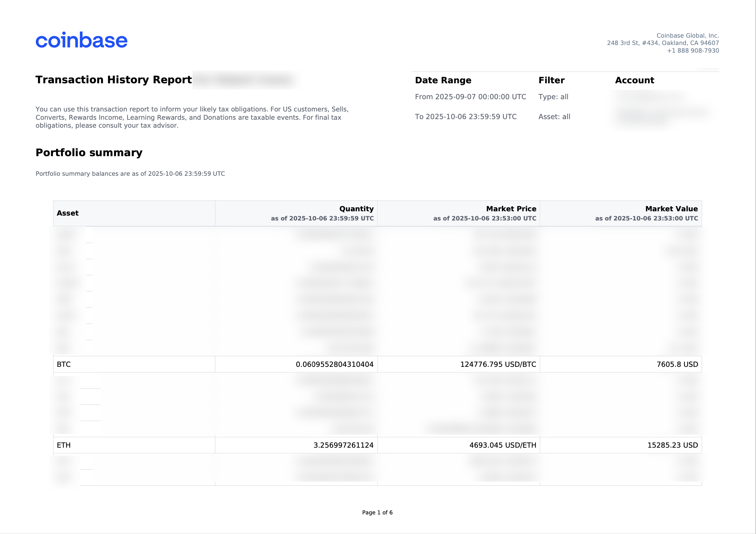Click the Market Value column header
The image size is (756, 534).
coord(672,209)
